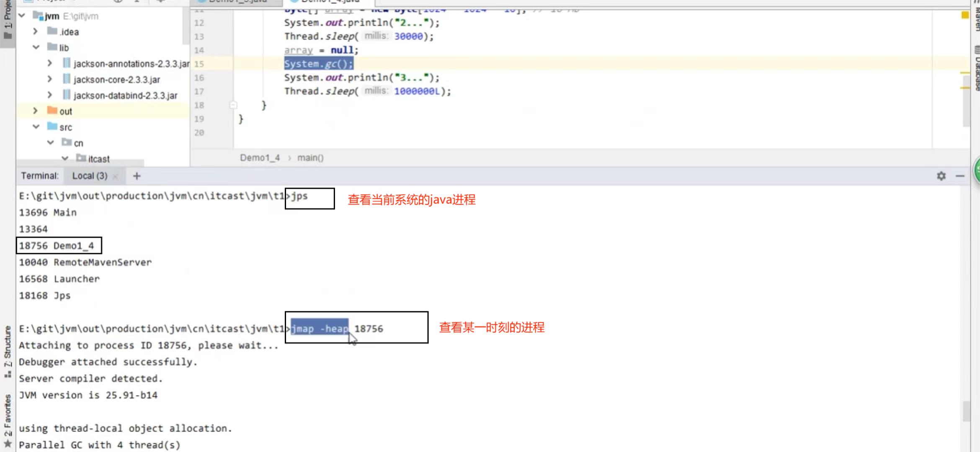The width and height of the screenshot is (980, 452).
Task: Toggle the Project tool window button
Action: [x=8, y=21]
